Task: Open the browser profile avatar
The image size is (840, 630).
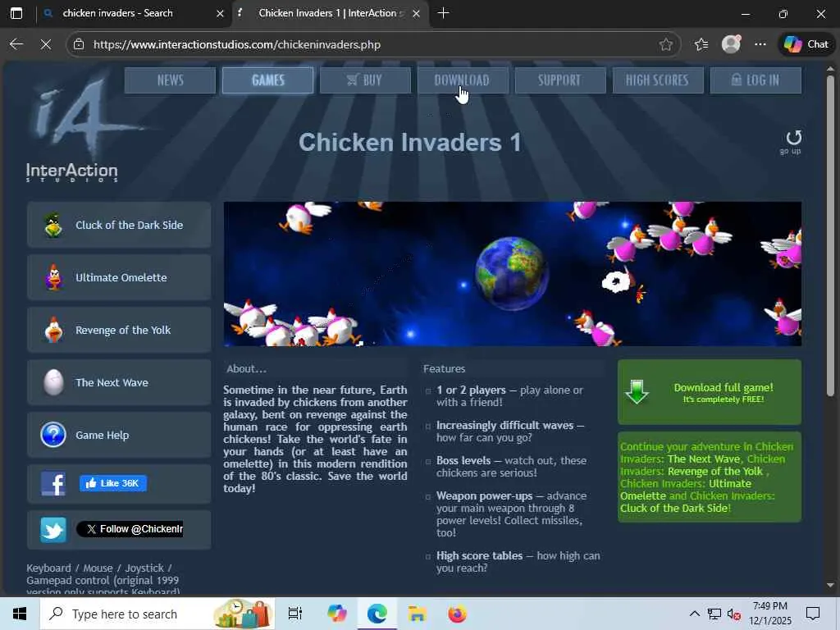Action: click(731, 44)
